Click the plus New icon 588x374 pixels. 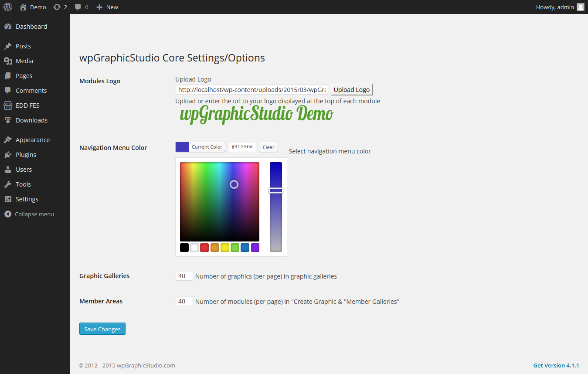99,7
